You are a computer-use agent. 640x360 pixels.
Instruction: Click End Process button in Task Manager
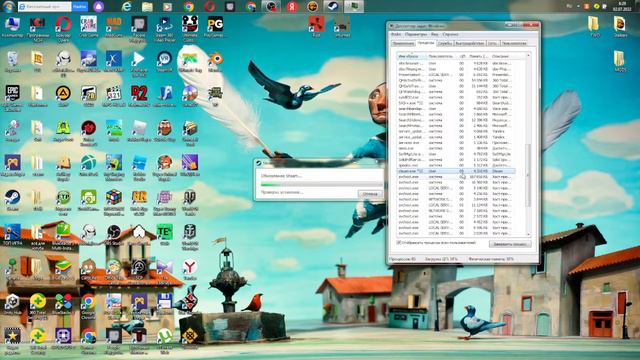[510, 244]
